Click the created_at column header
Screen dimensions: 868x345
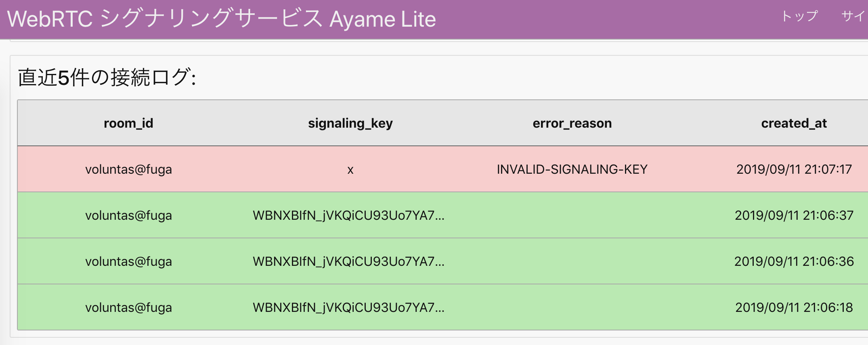793,123
